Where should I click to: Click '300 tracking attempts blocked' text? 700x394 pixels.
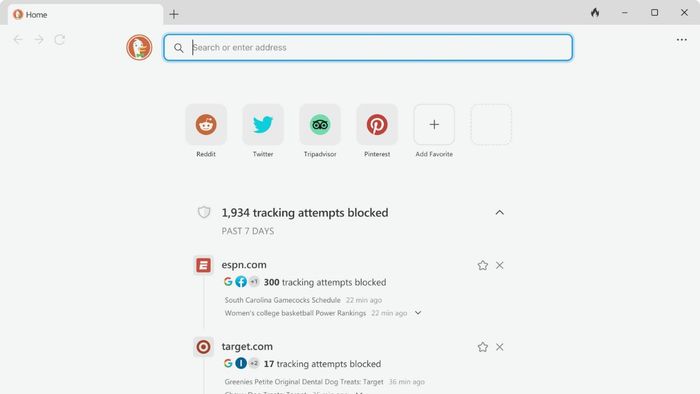click(325, 282)
